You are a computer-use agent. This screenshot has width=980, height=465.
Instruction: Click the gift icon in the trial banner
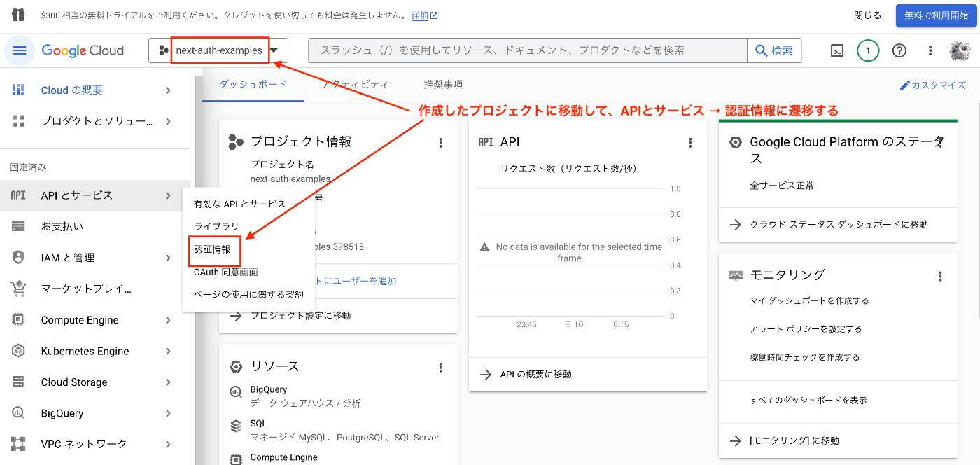18,15
